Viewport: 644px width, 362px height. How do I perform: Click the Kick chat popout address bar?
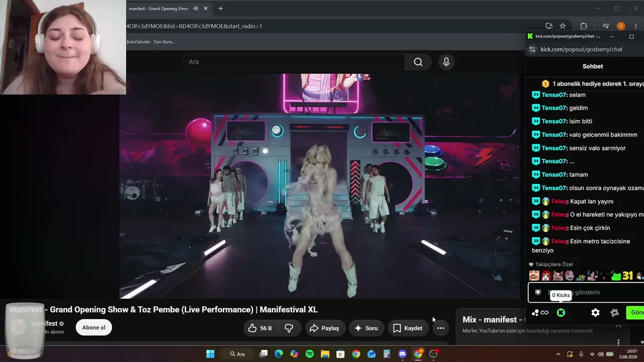click(582, 49)
